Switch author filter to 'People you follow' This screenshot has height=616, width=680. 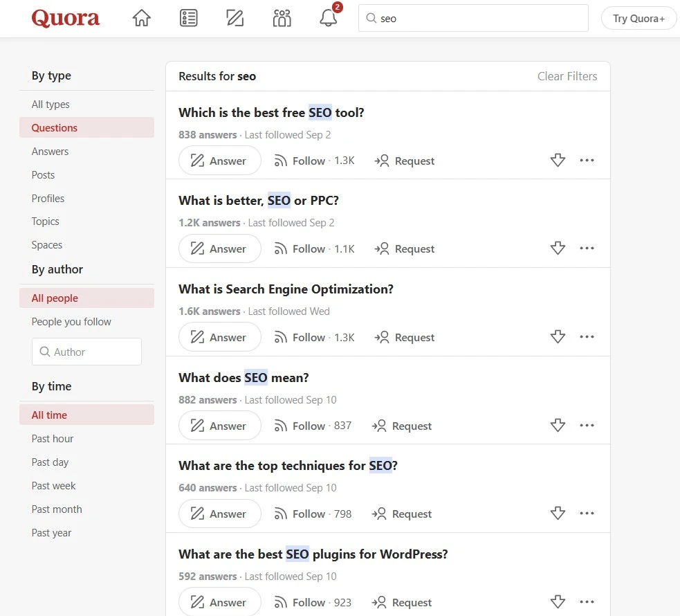pos(71,321)
